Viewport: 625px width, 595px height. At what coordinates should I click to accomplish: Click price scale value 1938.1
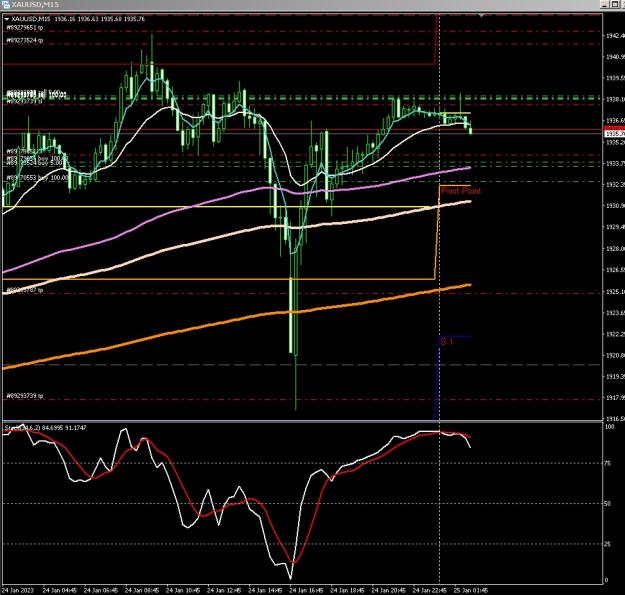coord(615,99)
